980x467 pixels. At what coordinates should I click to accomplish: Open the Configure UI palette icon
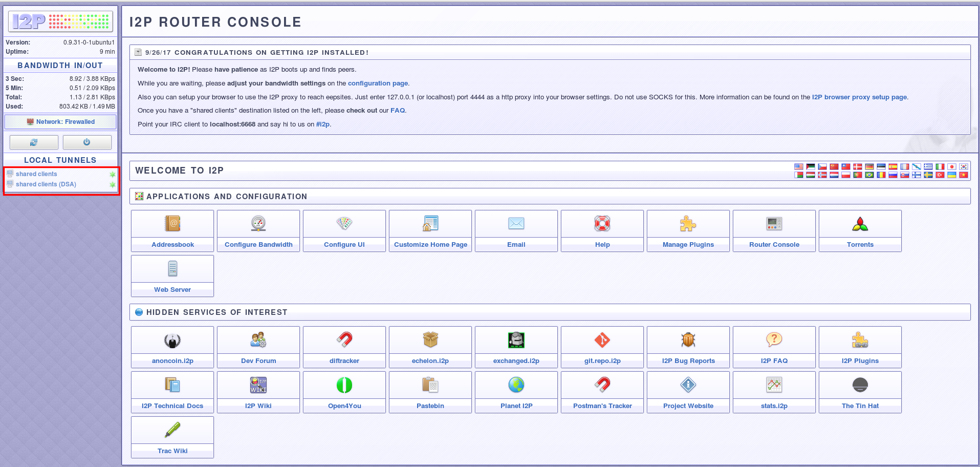coord(344,224)
